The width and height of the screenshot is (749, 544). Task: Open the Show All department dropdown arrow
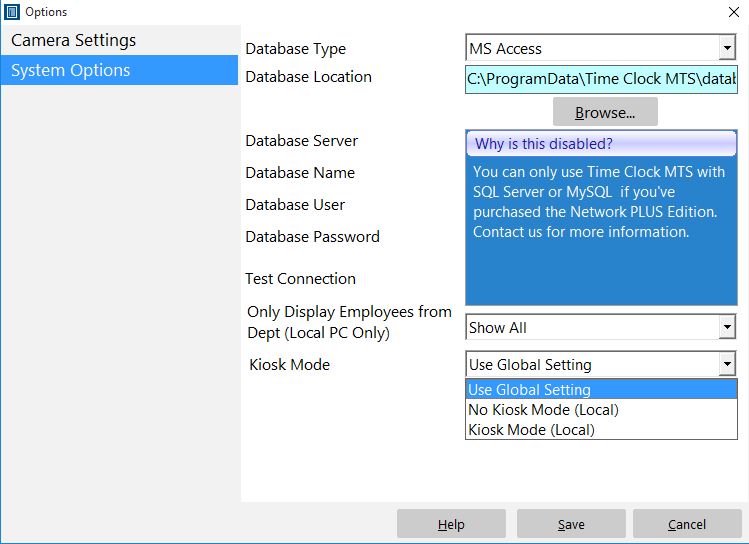pos(727,327)
